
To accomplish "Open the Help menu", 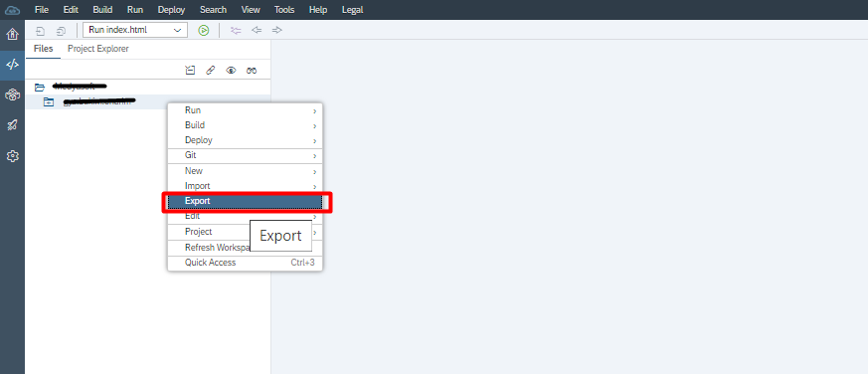I will [x=318, y=10].
